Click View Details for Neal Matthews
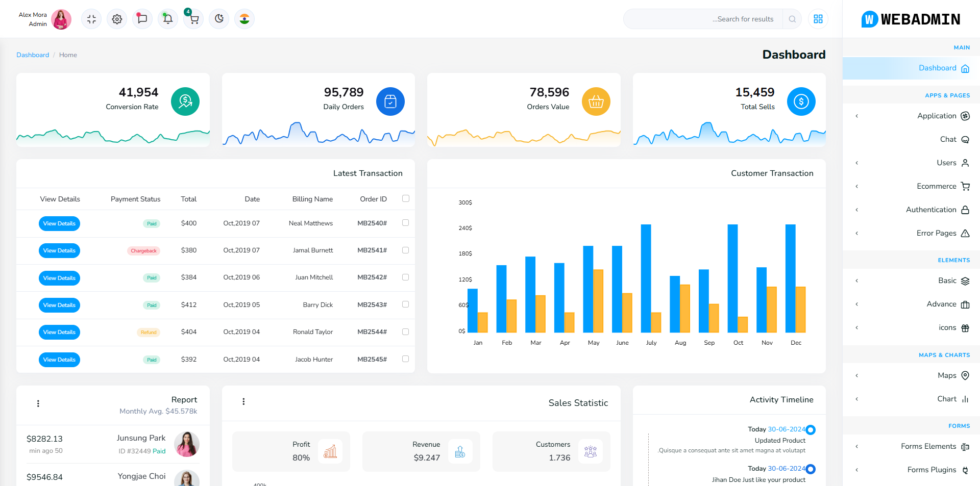Image resolution: width=980 pixels, height=486 pixels. pyautogui.click(x=59, y=223)
